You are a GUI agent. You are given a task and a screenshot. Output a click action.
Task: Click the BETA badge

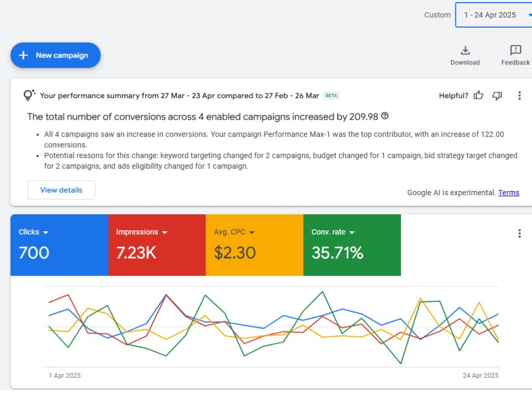(x=331, y=96)
